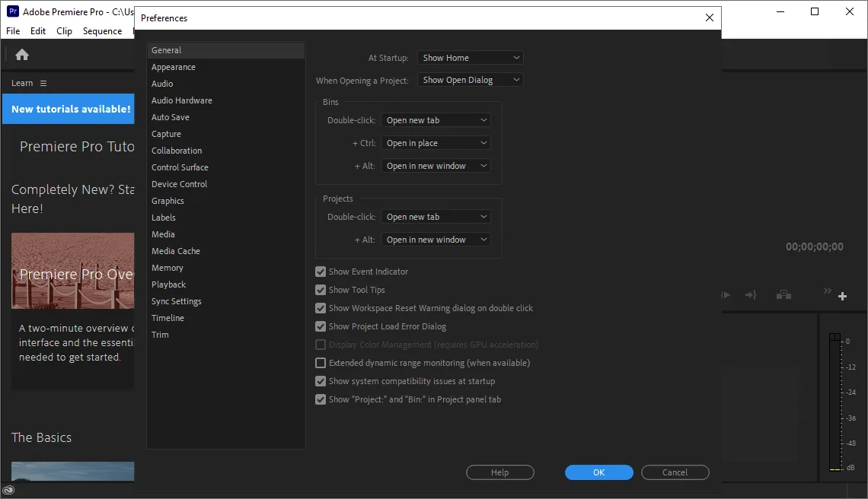This screenshot has width=868, height=499.
Task: Expand the At Startup dropdown
Action: click(x=471, y=58)
